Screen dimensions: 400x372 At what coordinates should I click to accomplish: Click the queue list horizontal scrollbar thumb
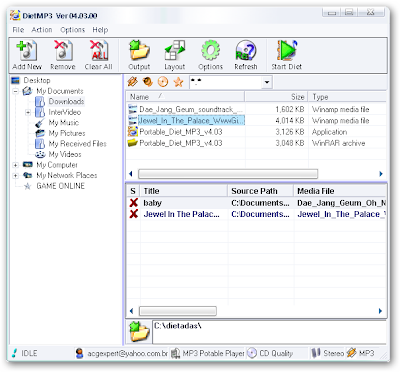coord(178,311)
